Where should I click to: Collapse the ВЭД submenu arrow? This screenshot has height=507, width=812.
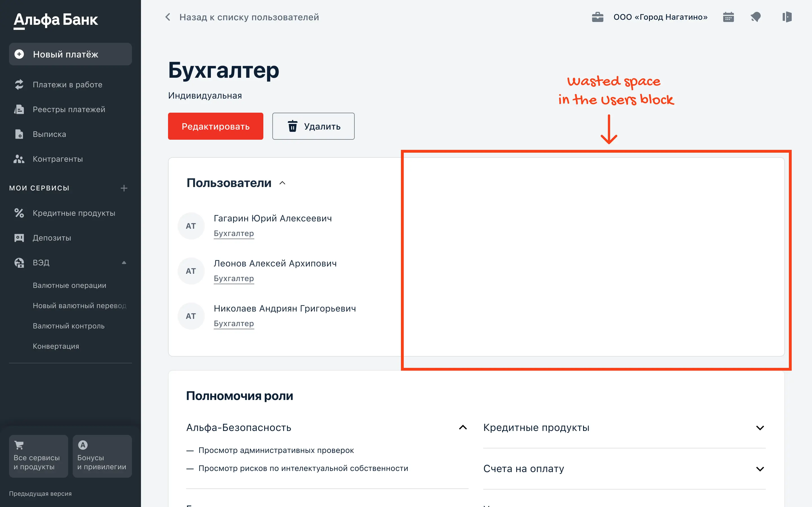pos(124,263)
